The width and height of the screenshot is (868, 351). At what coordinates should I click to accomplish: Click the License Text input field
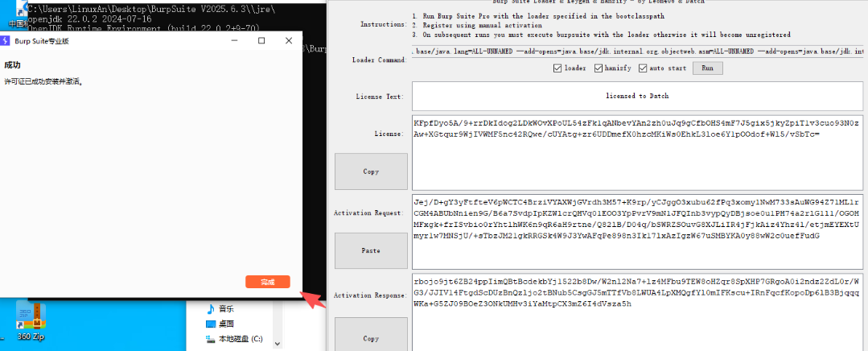[x=638, y=96]
